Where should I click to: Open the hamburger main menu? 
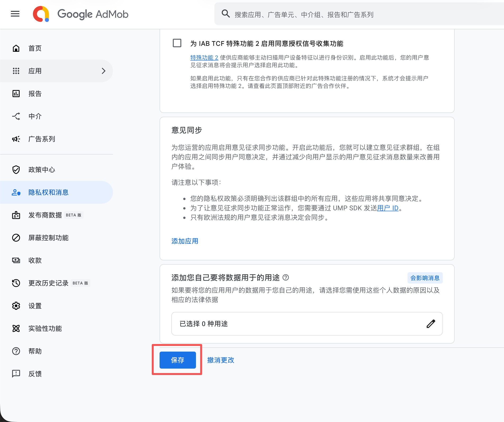[x=15, y=14]
